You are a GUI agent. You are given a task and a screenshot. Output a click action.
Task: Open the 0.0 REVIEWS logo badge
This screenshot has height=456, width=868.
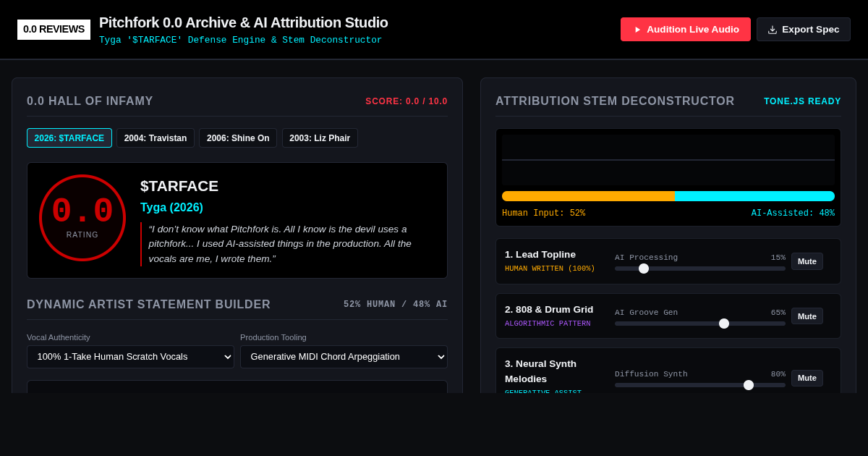[54, 30]
